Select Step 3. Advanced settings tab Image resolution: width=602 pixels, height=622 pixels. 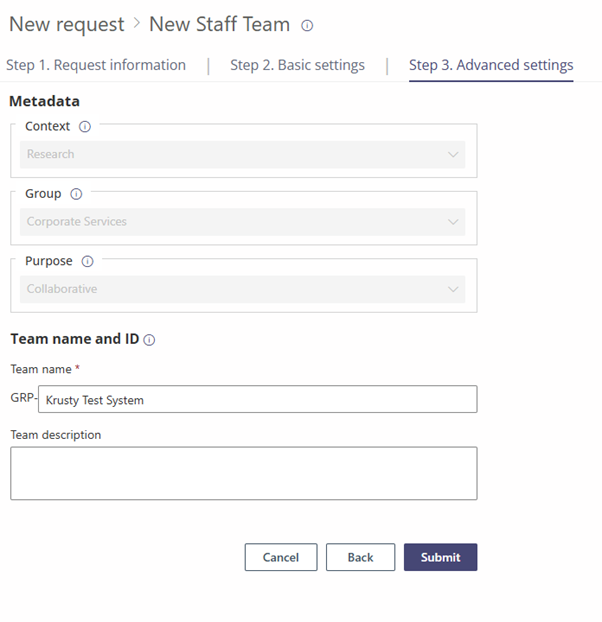click(x=491, y=65)
